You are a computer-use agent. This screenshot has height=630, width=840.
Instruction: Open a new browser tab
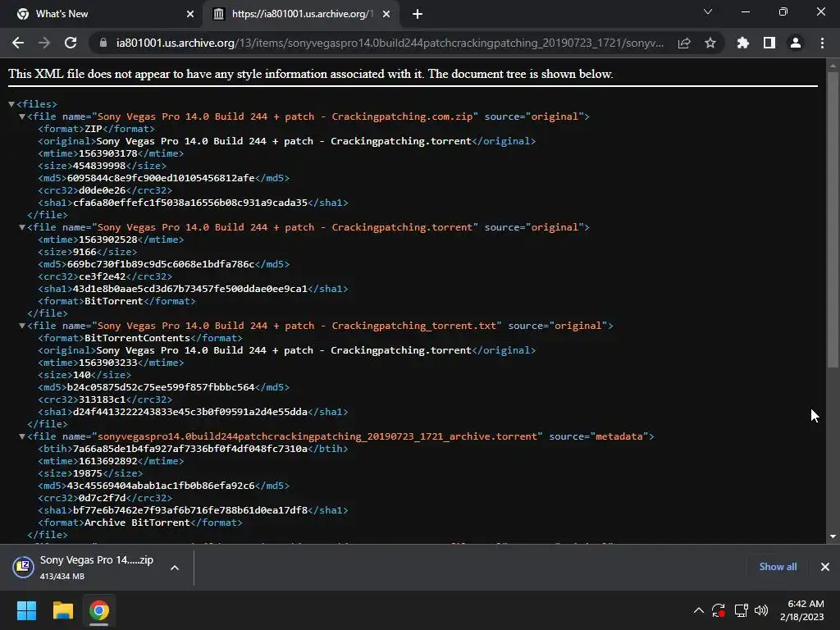coord(418,14)
